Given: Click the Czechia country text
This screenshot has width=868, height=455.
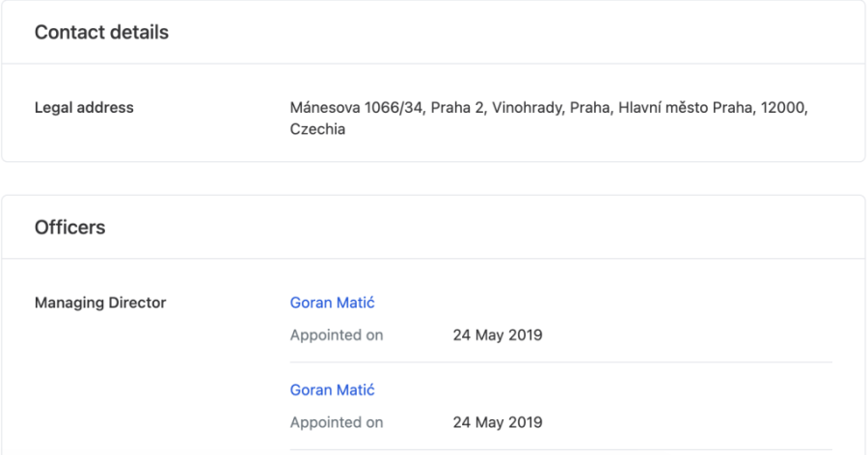Looking at the screenshot, I should (317, 129).
